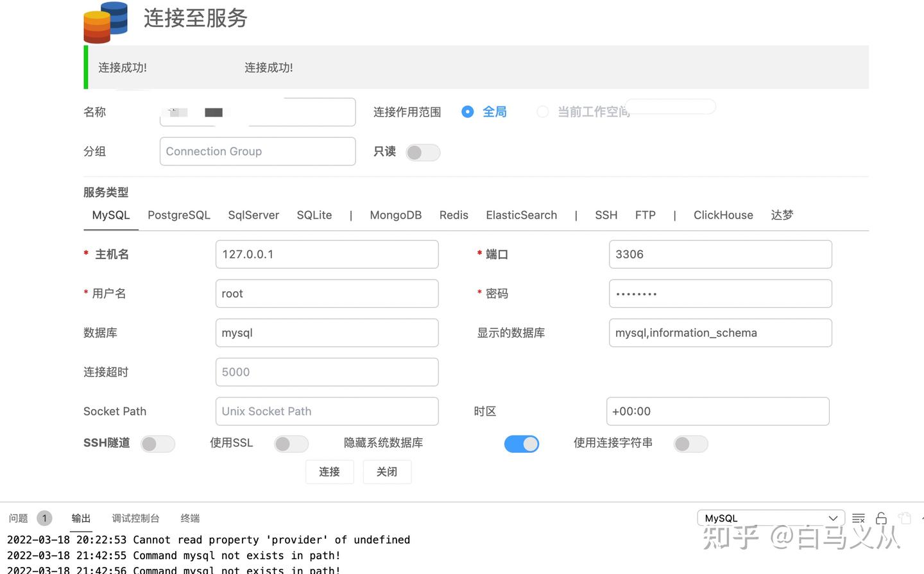
Task: Choose the SqlServer service type
Action: coord(253,215)
